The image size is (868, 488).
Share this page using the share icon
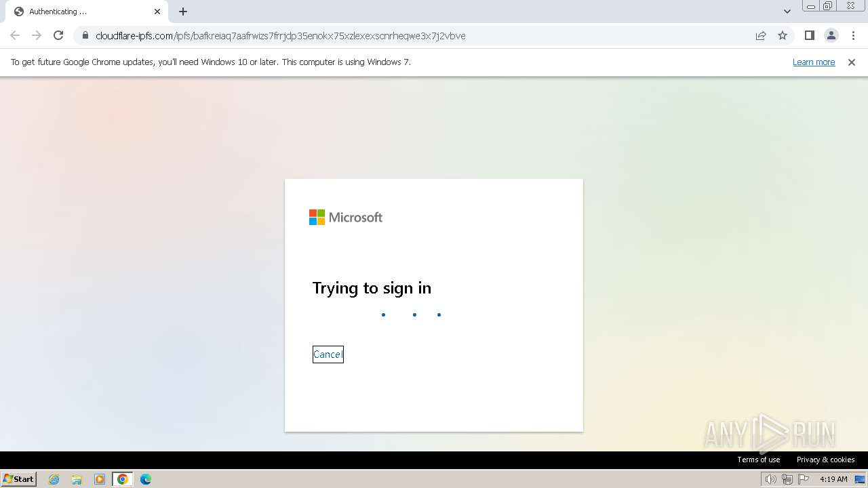tap(761, 35)
